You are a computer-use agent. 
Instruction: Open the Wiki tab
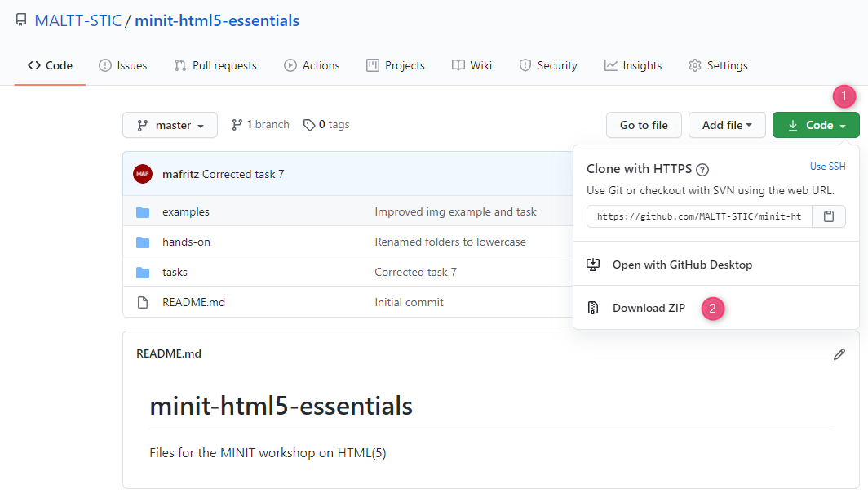coord(472,65)
